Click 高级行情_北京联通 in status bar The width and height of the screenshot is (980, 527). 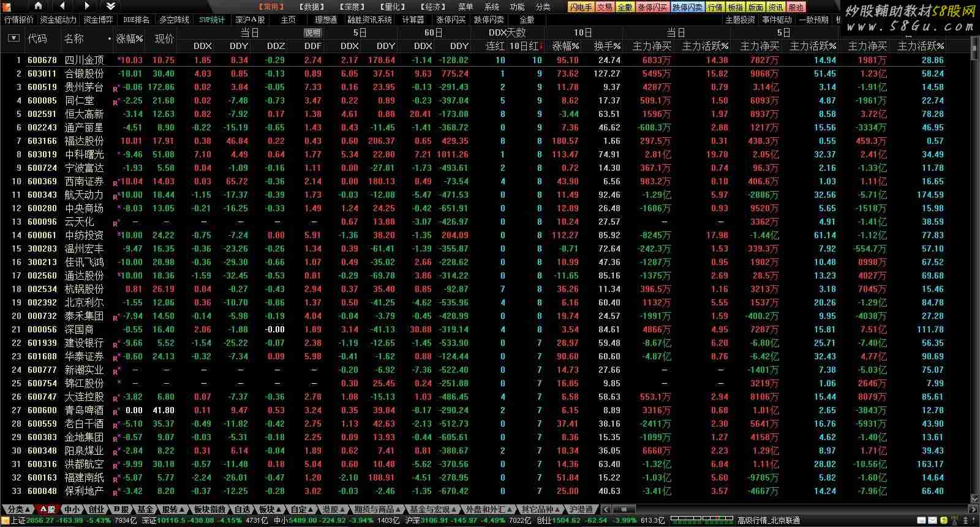click(x=768, y=521)
